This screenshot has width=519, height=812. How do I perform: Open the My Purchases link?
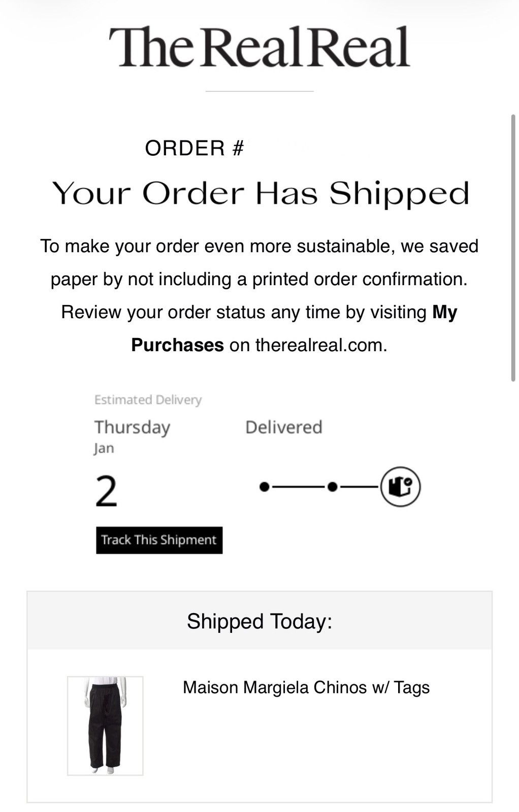point(295,328)
